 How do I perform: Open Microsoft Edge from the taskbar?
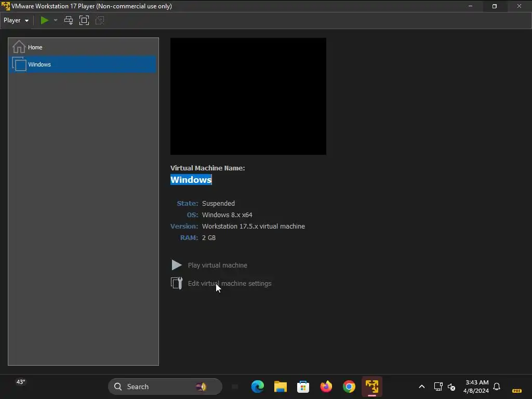point(258,387)
